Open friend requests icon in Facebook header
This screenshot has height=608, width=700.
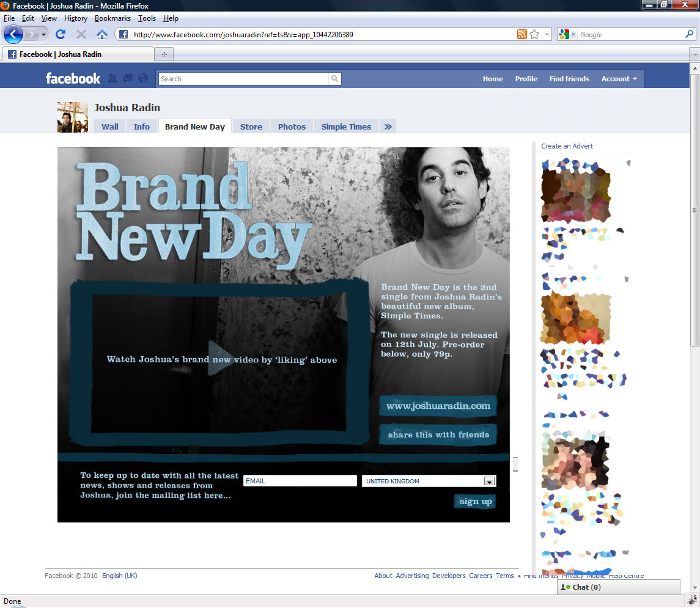point(112,78)
